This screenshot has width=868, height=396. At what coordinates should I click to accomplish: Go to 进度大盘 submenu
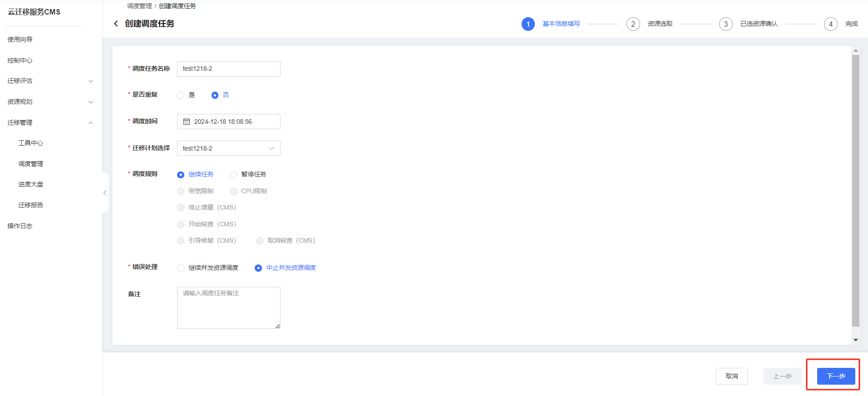click(x=31, y=184)
